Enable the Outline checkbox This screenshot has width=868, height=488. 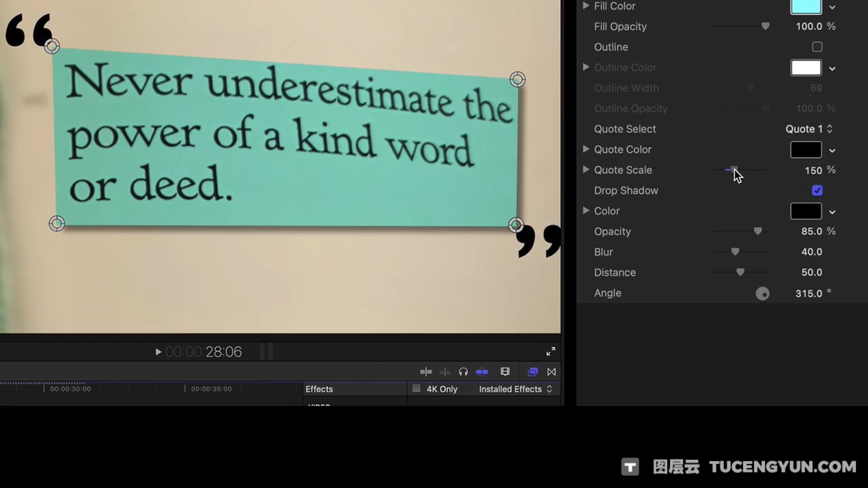pos(817,47)
